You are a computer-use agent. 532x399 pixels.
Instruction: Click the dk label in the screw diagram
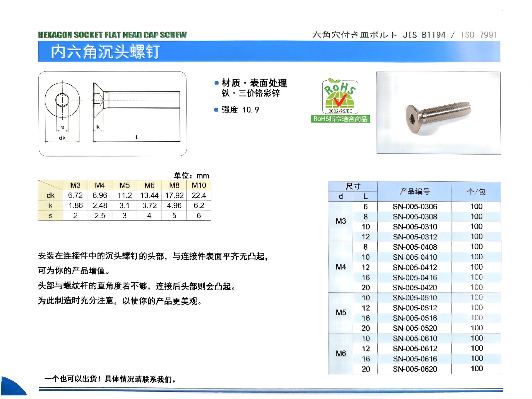click(x=62, y=138)
